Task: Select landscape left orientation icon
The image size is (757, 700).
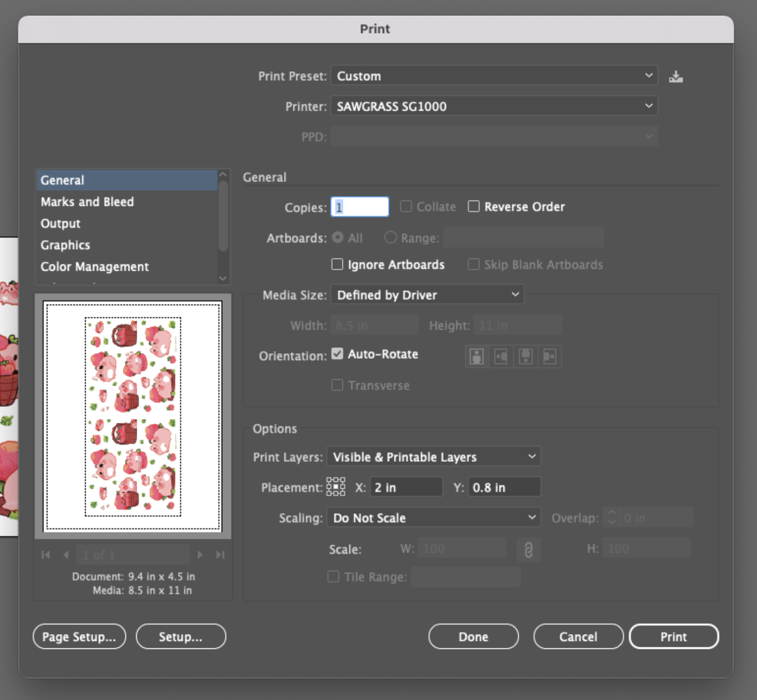Action: [x=501, y=356]
